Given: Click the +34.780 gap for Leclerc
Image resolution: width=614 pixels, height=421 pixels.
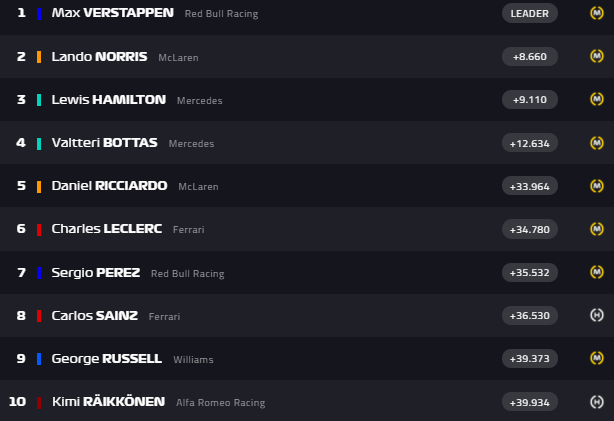Looking at the screenshot, I should click(529, 229).
